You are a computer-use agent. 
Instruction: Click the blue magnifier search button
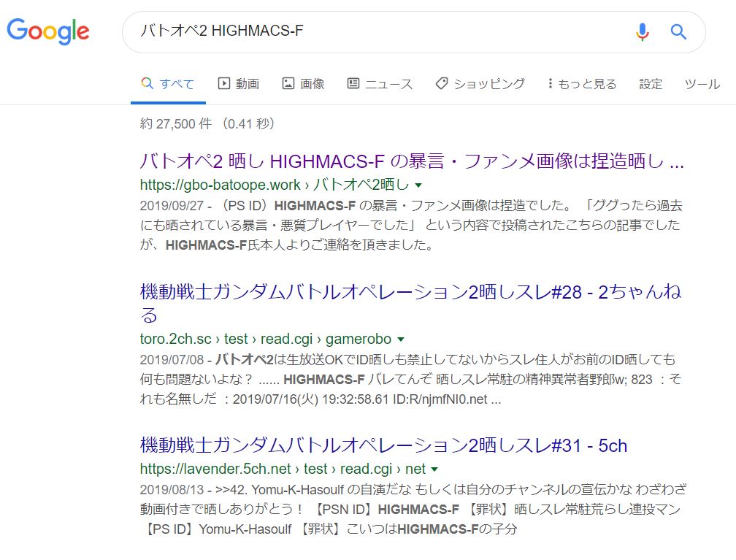(x=678, y=31)
